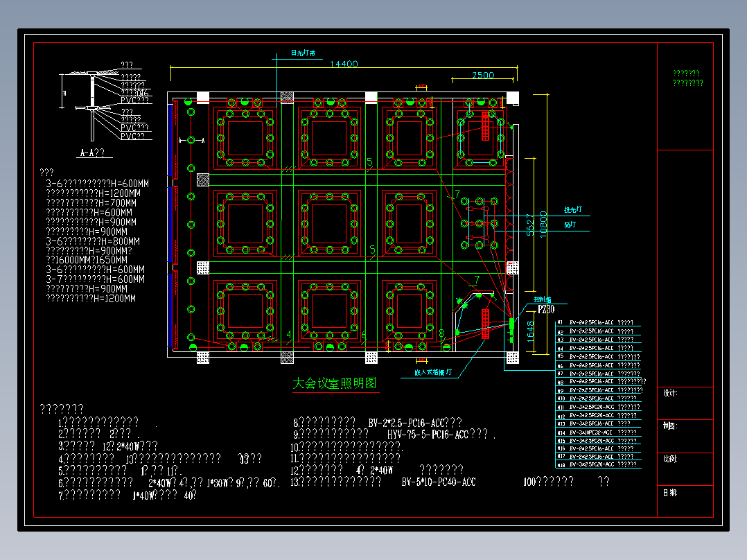Image resolution: width=747 pixels, height=560 pixels.
Task: Click the BV-2*2.5-PC16-ACC note 8 text
Action: pyautogui.click(x=406, y=423)
